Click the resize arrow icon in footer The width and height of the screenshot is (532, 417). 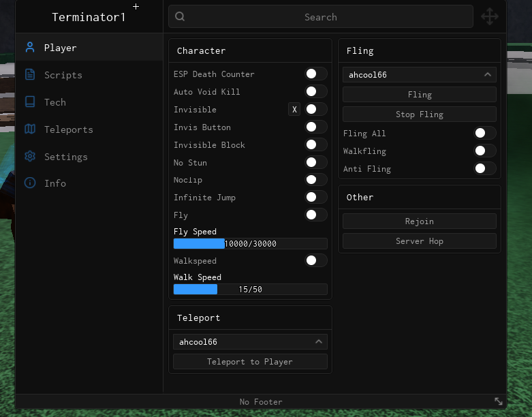pos(499,401)
